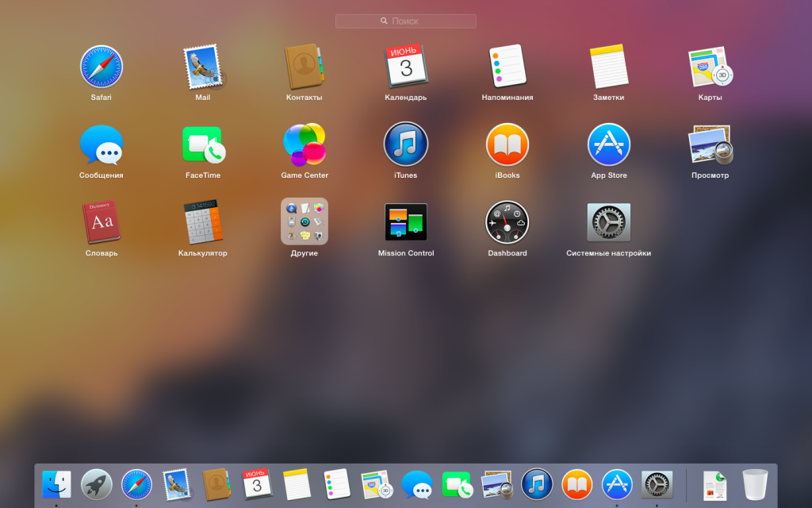
Task: Click the FaceTime icon in the Dock
Action: [458, 485]
